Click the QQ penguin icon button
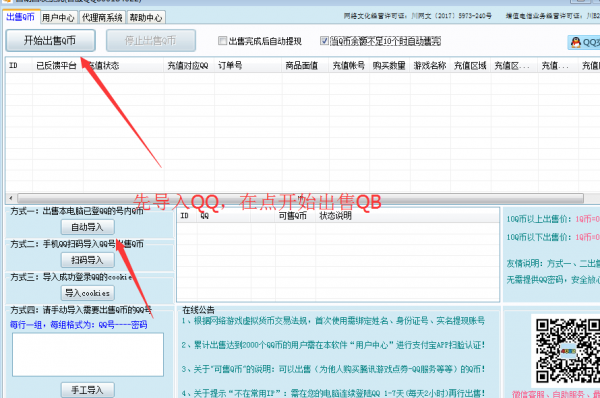The width and height of the screenshot is (600, 398). pos(584,42)
